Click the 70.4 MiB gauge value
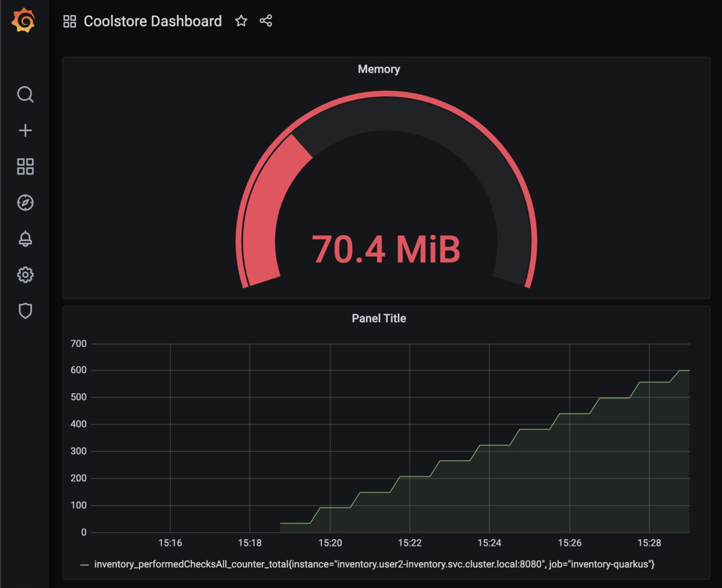The height and width of the screenshot is (588, 722). 386,249
